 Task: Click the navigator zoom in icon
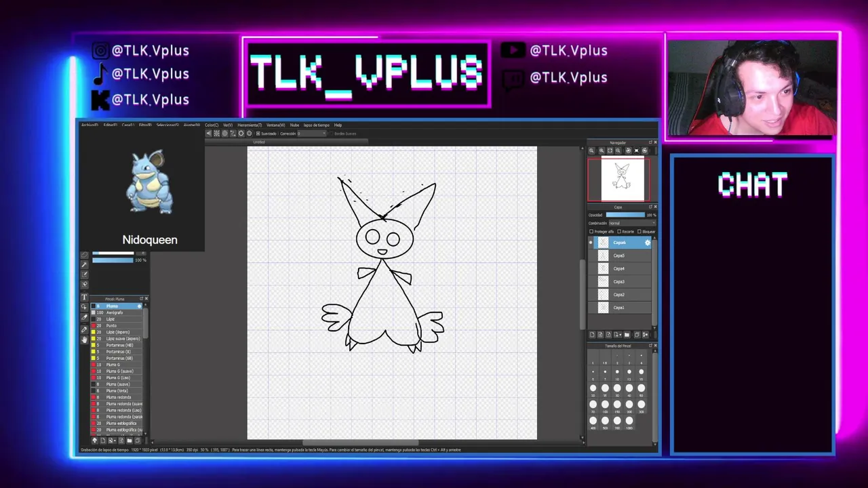[601, 150]
